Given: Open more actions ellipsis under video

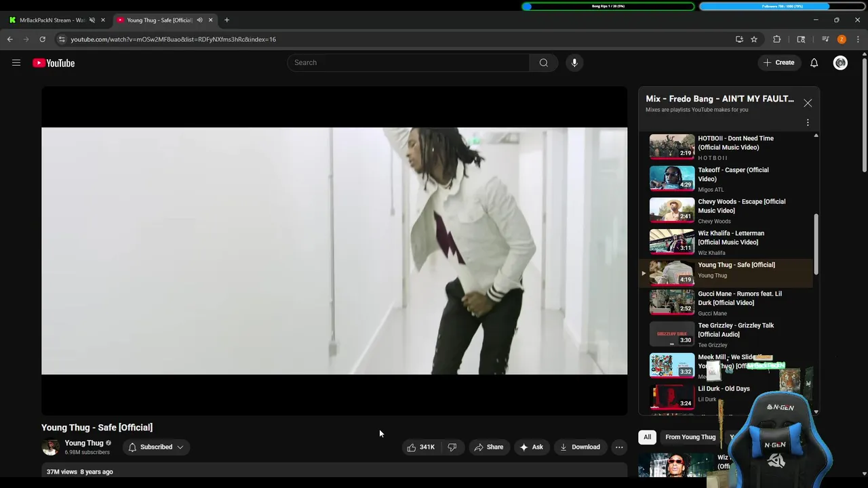Looking at the screenshot, I should pos(618,447).
